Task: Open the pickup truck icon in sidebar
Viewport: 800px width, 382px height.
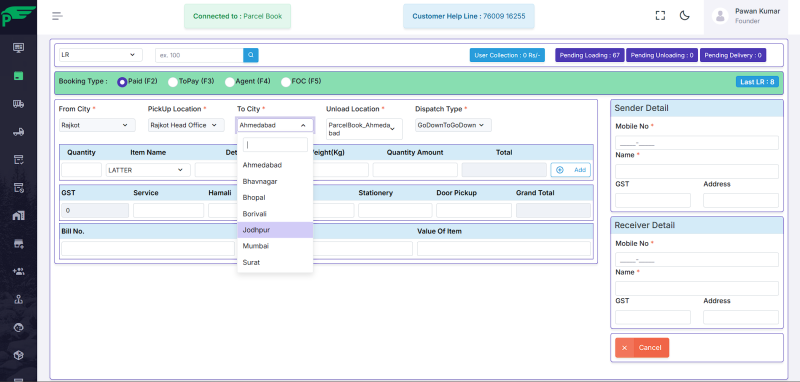Action: (x=18, y=132)
